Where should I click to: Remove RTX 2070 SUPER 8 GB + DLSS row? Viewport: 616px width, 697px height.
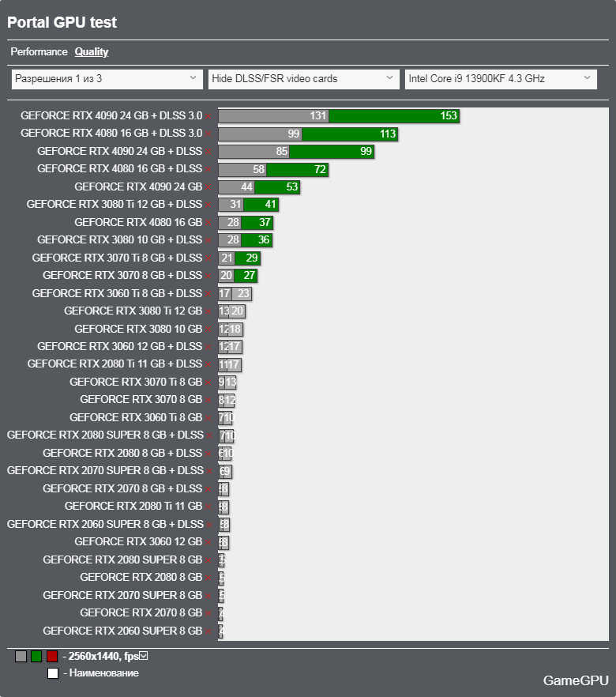coord(209,471)
